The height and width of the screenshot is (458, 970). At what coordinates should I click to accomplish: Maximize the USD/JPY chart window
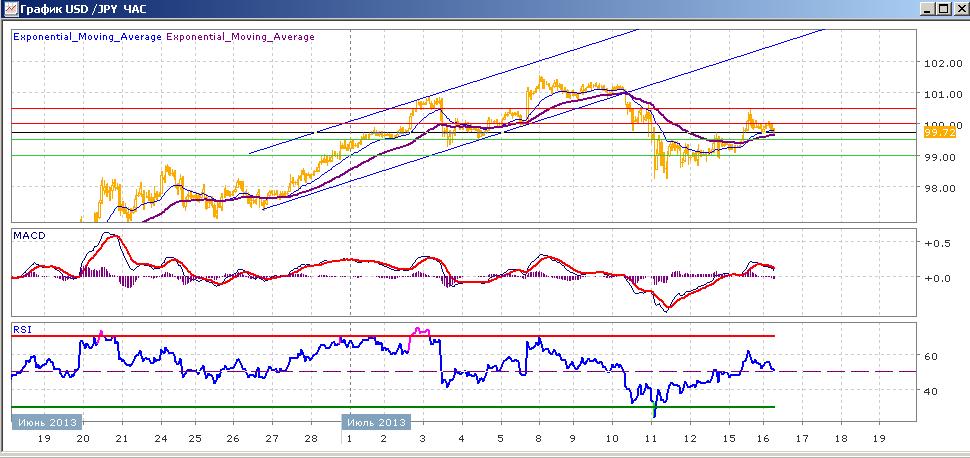943,9
